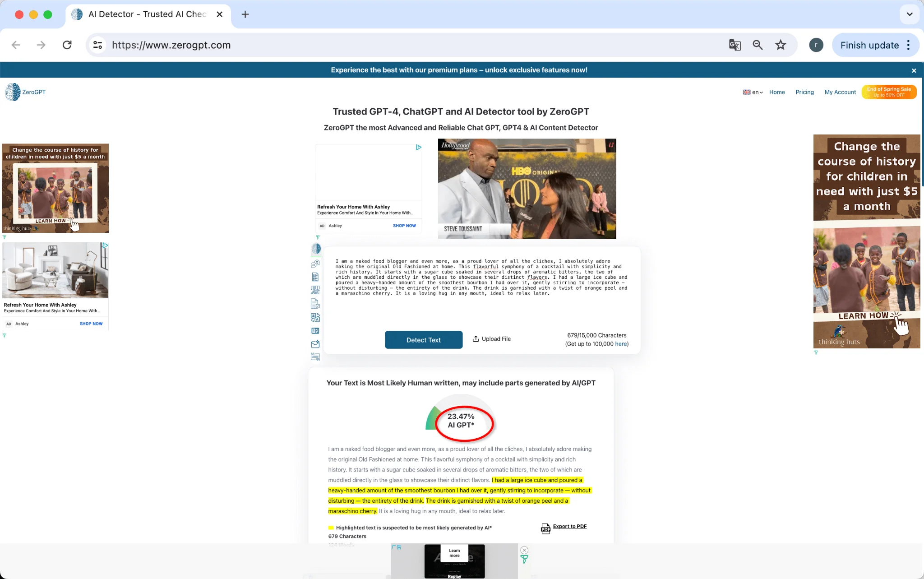Go to Home in the navigation

(777, 92)
